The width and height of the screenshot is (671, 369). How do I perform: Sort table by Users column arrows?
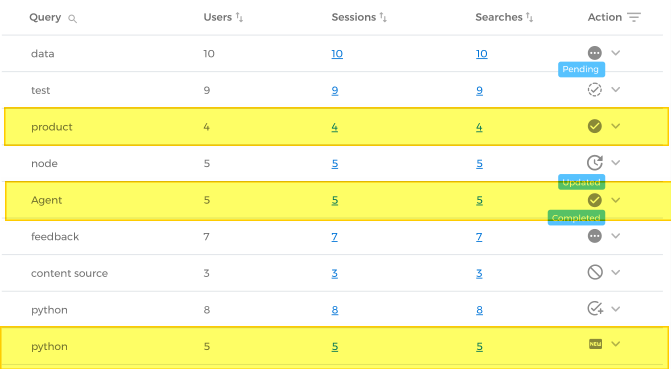(x=240, y=18)
